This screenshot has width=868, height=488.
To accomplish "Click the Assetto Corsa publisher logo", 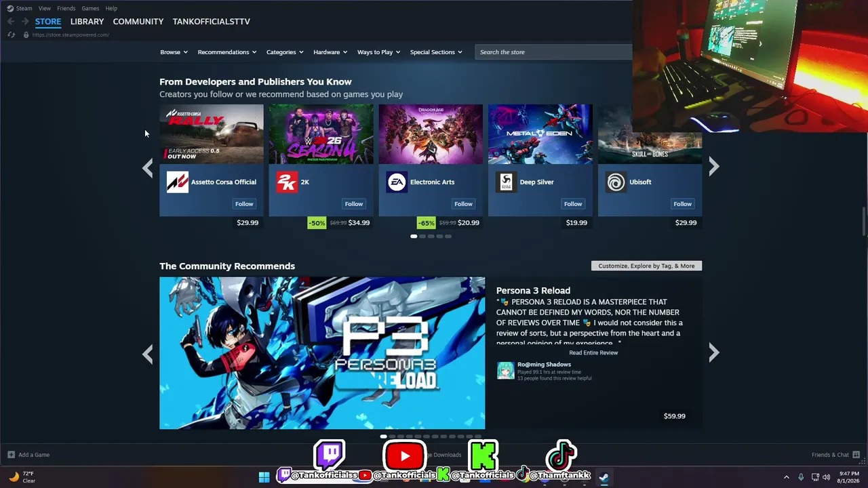I will pos(178,182).
